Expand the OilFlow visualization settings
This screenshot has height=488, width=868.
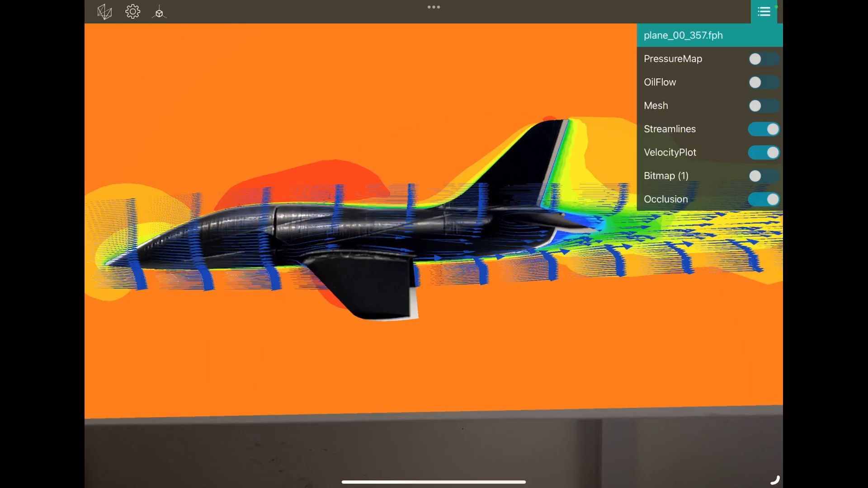point(660,82)
